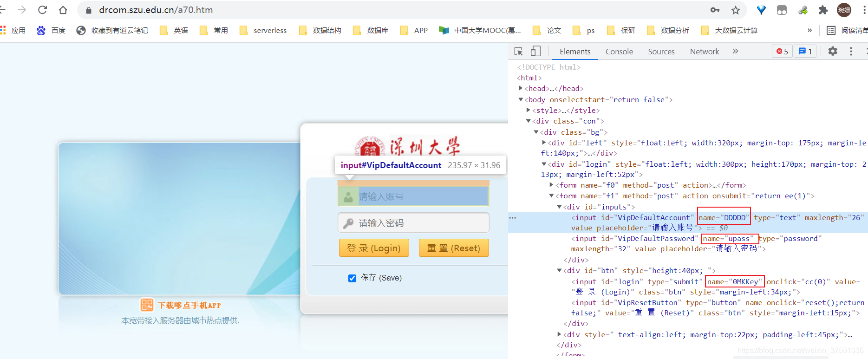The height and width of the screenshot is (359, 868).
Task: Click the 请输入密码 password field
Action: [x=413, y=223]
